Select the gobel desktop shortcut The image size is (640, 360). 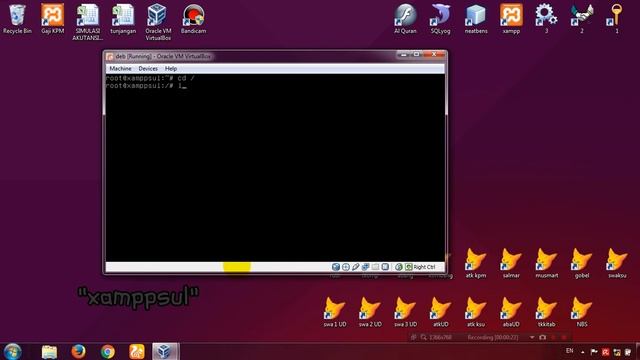582,263
